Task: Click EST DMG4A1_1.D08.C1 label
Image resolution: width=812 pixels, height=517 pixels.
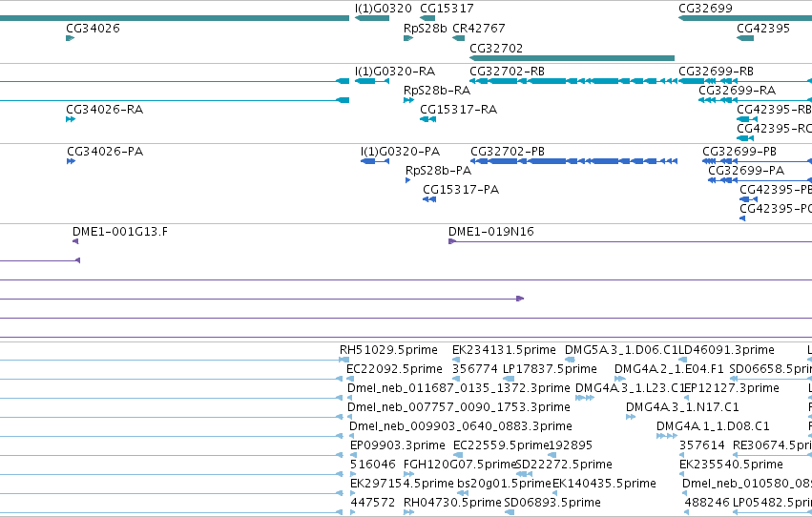Action: (713, 427)
